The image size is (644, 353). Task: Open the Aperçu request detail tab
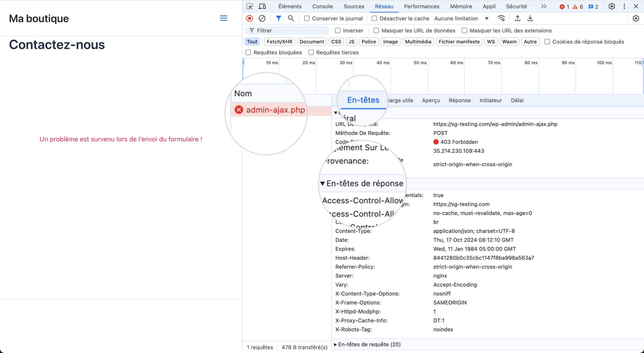(x=431, y=100)
